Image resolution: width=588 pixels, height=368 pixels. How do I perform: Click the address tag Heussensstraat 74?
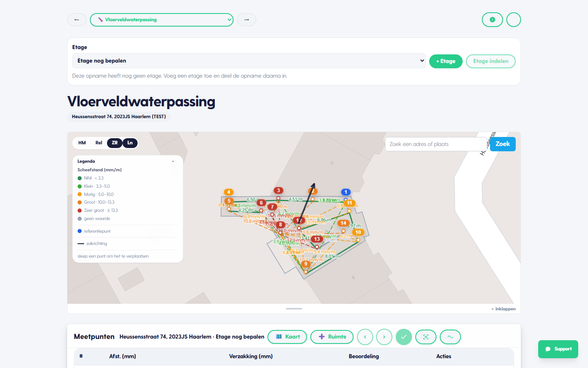pyautogui.click(x=119, y=117)
